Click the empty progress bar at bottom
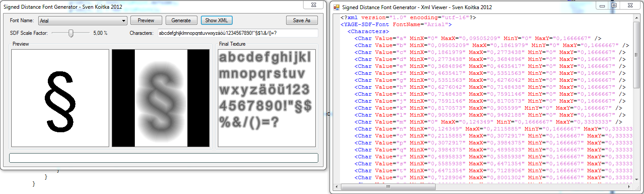This screenshot has height=194, width=644. pos(164,157)
